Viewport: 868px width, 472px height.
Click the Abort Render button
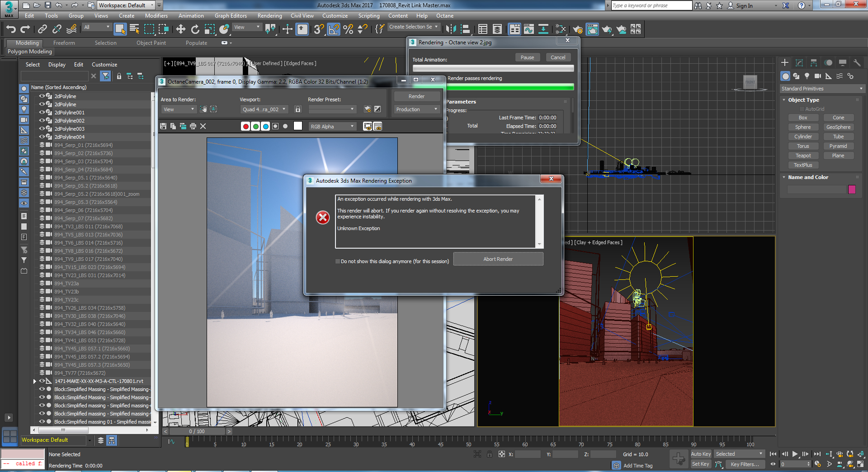(x=498, y=259)
